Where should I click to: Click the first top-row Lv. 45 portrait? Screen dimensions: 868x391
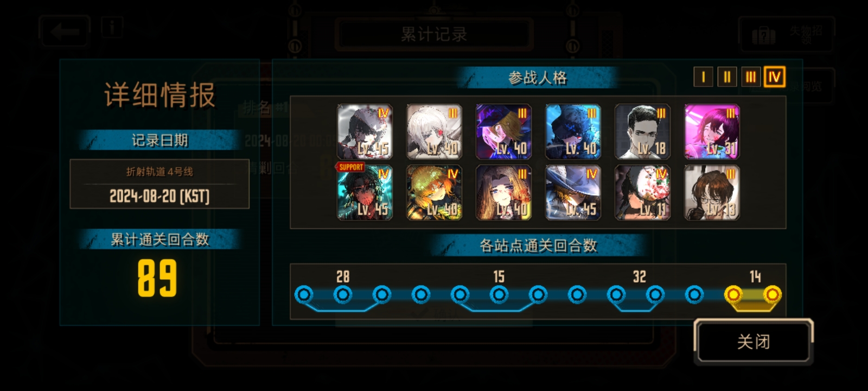(x=365, y=132)
